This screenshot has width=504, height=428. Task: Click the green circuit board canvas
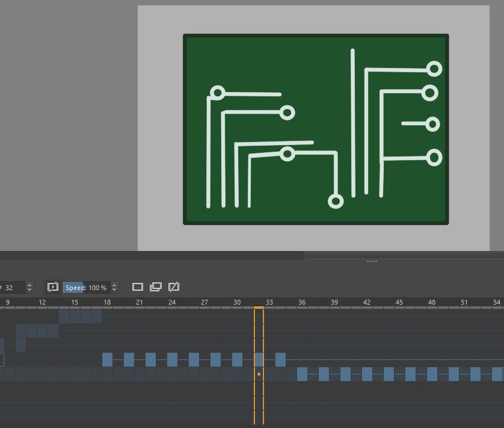[315, 129]
